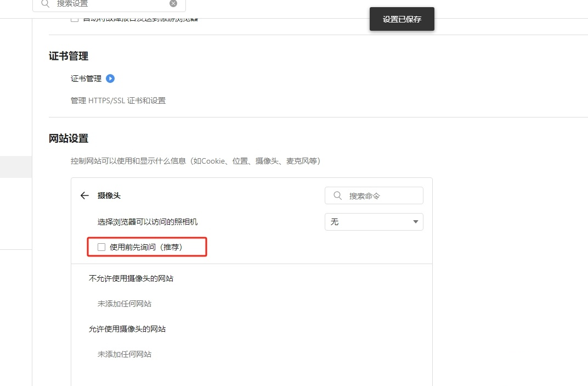
Task: Click the 证书管理 link text
Action: [86, 79]
